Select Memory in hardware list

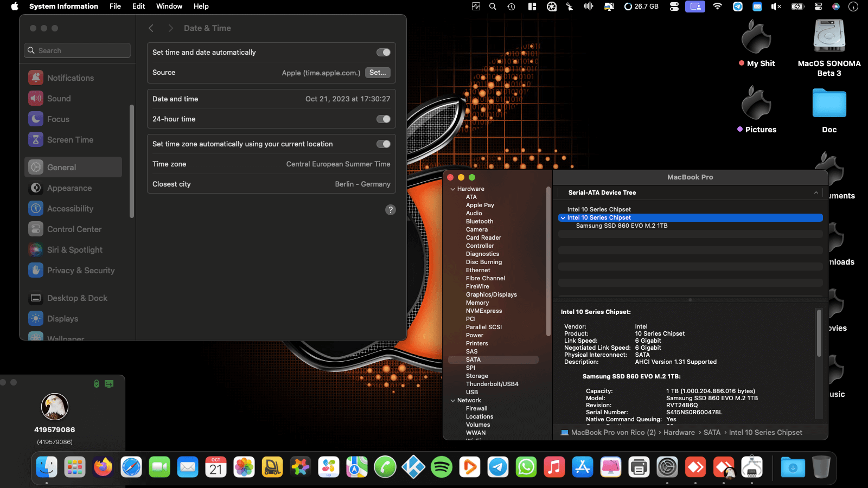click(477, 303)
